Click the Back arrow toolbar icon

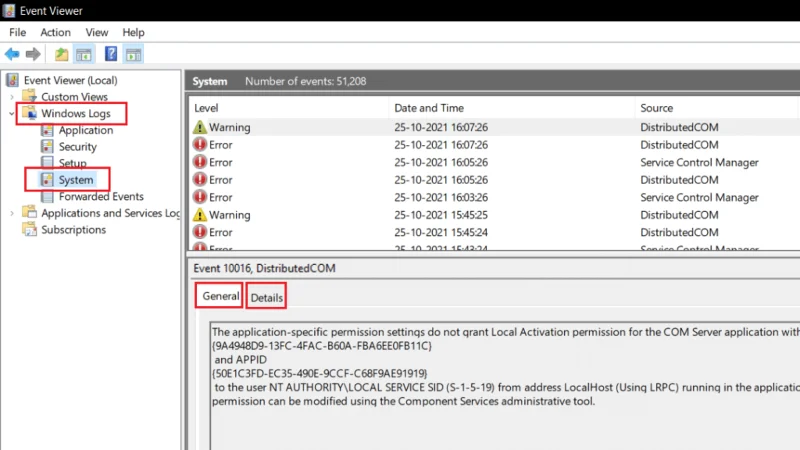point(12,54)
